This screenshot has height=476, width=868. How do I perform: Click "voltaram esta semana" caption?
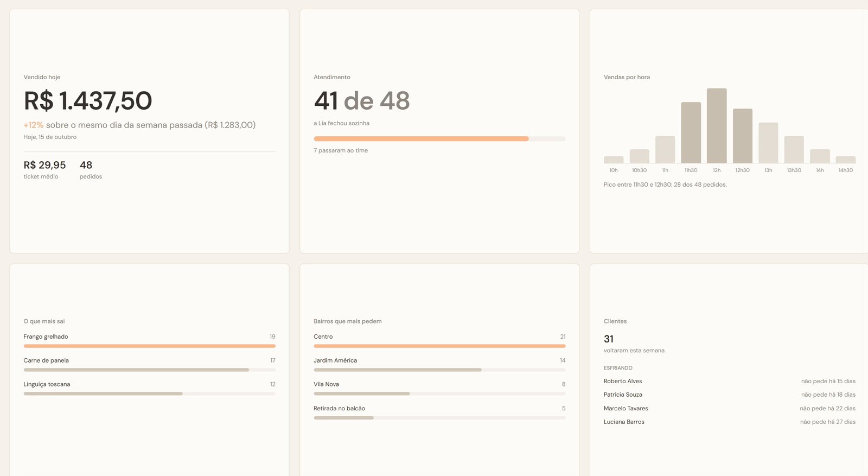coord(634,351)
